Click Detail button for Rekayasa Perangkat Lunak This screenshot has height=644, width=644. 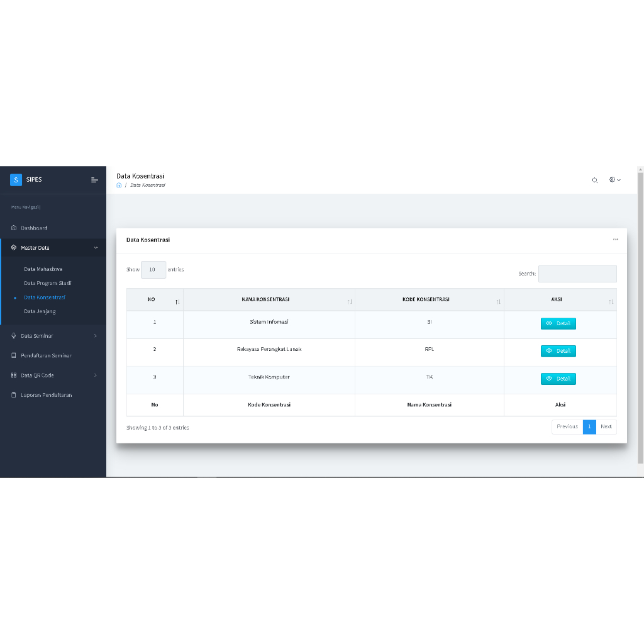pyautogui.click(x=558, y=351)
